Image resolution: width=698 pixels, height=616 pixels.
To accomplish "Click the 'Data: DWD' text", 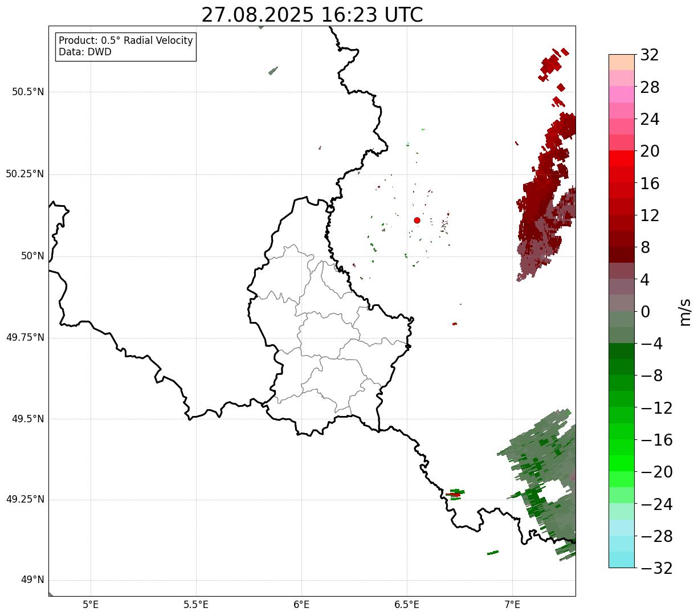I will pyautogui.click(x=85, y=52).
